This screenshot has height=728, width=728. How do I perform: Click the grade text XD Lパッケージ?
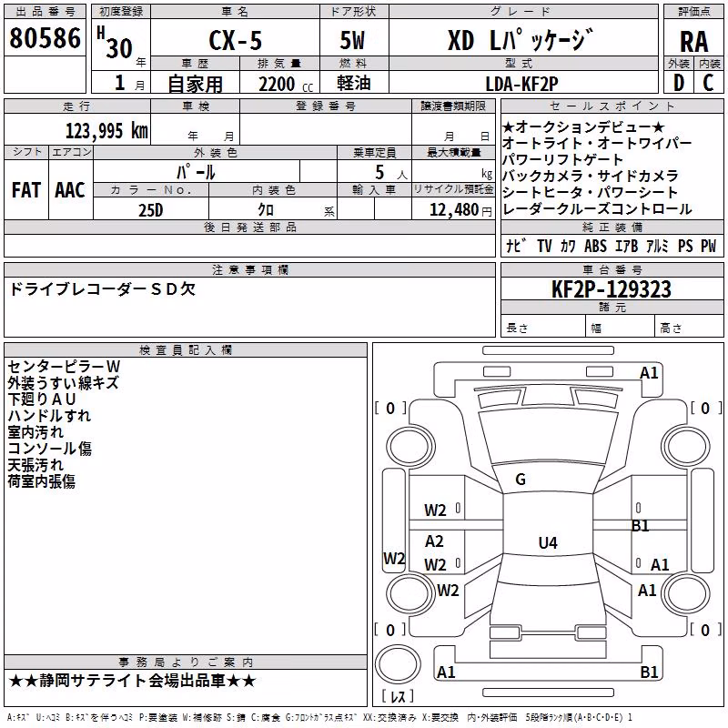click(521, 40)
